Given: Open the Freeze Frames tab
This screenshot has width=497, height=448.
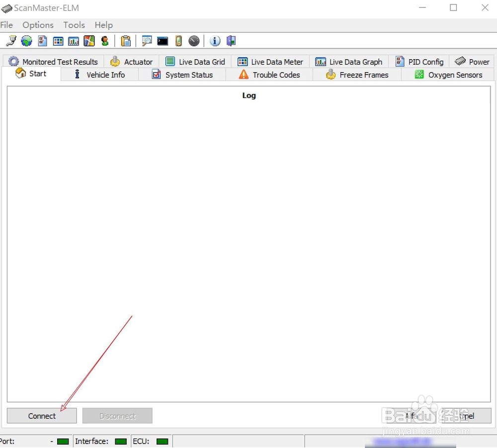Looking at the screenshot, I should coord(357,75).
